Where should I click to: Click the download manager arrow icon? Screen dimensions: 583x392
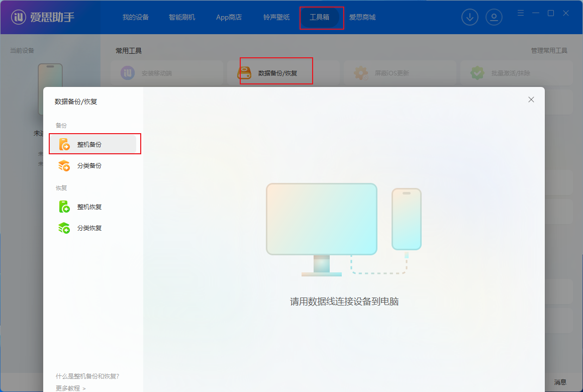pos(470,17)
